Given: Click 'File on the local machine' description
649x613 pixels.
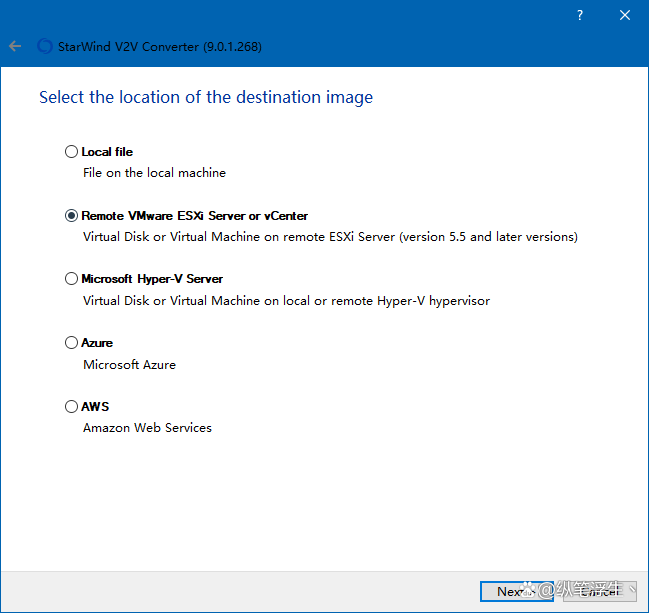Looking at the screenshot, I should [154, 173].
